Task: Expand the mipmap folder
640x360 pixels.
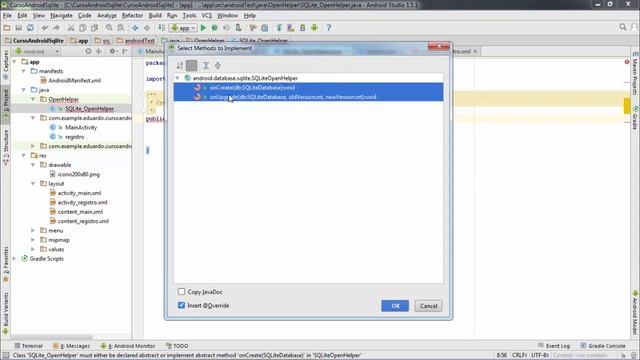Action: click(33, 240)
